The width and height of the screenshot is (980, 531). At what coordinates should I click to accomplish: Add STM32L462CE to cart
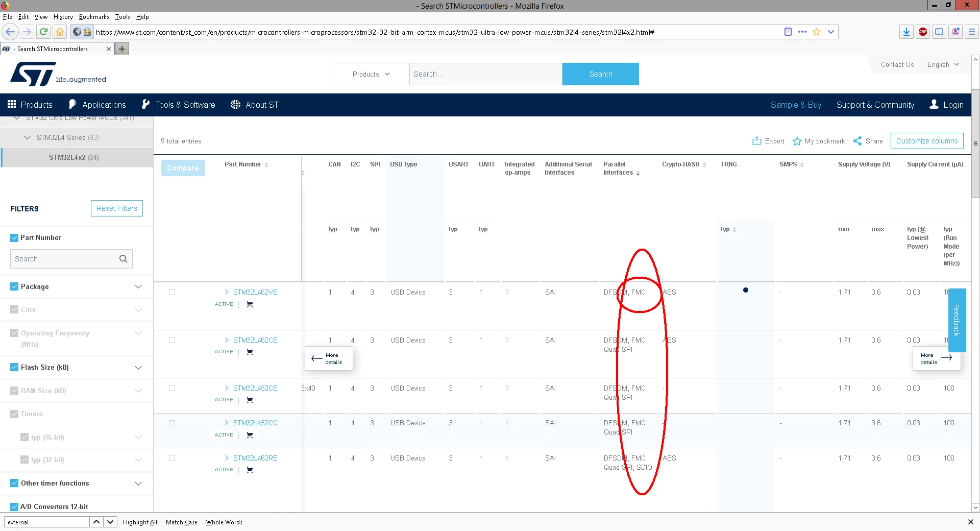tap(250, 352)
